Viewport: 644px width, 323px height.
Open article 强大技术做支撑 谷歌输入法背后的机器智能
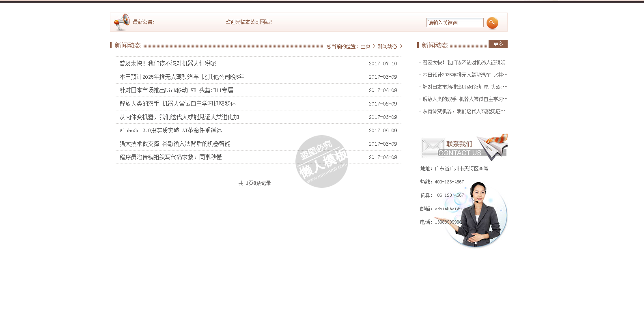point(175,144)
